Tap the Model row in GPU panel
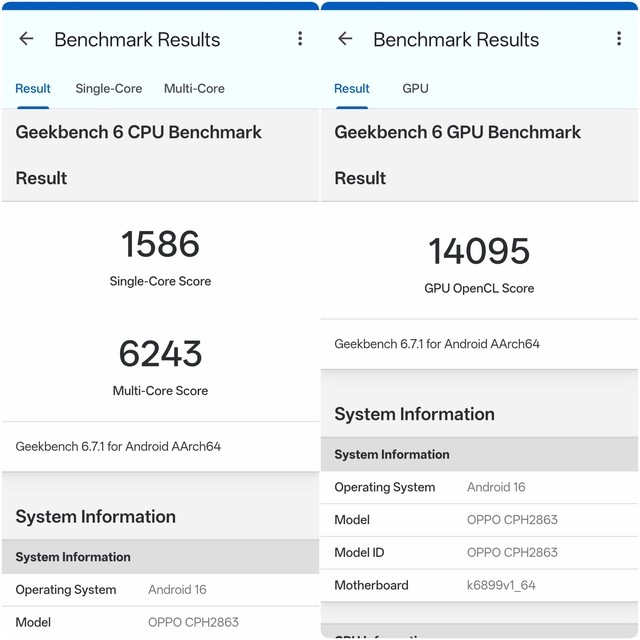Screen dimensions: 640x640 coord(479,520)
